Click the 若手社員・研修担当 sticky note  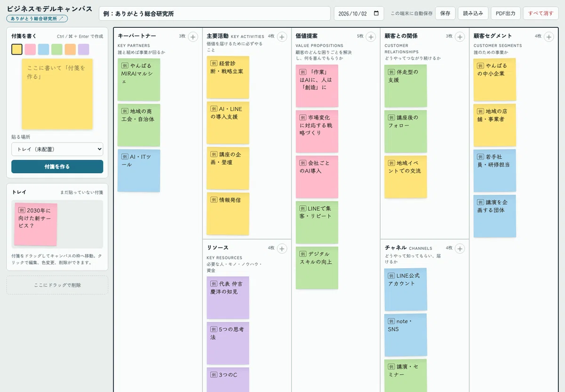(x=495, y=171)
